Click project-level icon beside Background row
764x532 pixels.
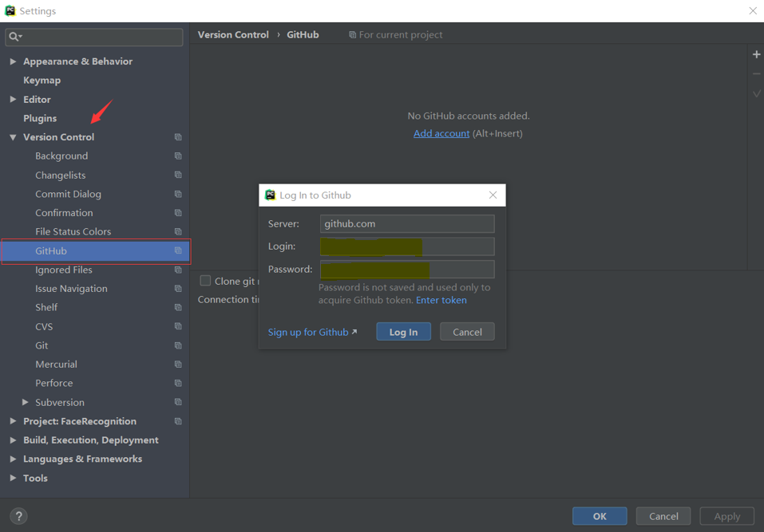click(178, 156)
